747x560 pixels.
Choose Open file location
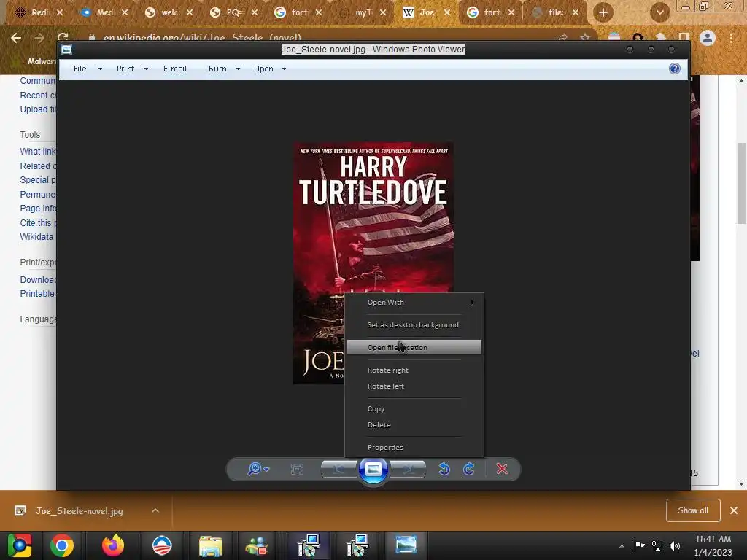click(x=414, y=347)
